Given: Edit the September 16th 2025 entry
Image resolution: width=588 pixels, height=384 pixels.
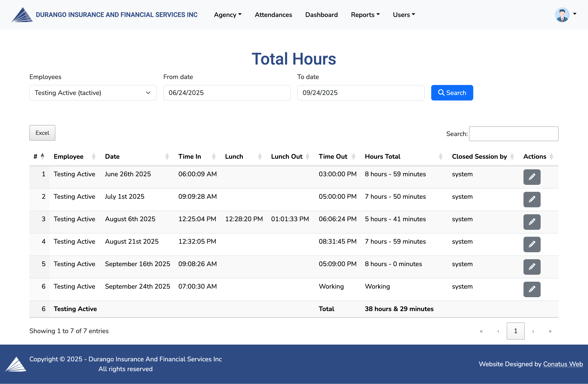Looking at the screenshot, I should coord(532,267).
